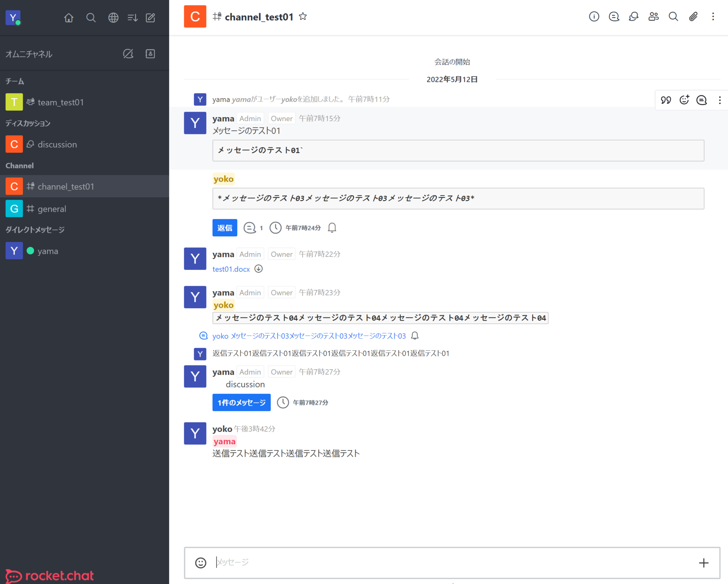Open the channel info panel icon
Viewport: 728px width, 584px height.
pyautogui.click(x=594, y=16)
